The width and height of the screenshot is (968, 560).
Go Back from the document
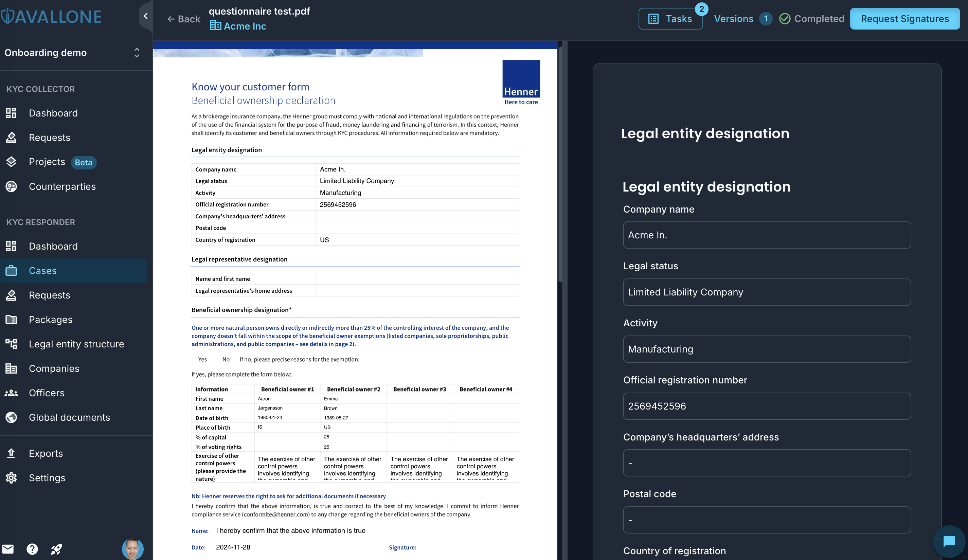point(184,19)
